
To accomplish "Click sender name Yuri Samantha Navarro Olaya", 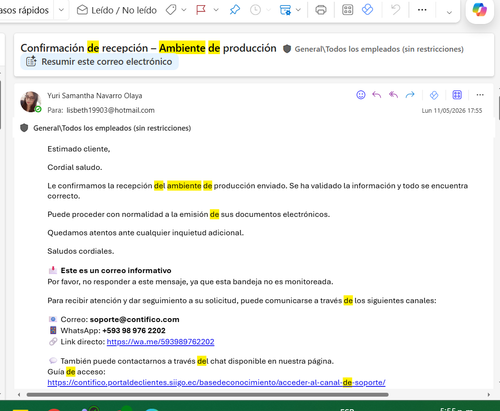I will point(95,96).
